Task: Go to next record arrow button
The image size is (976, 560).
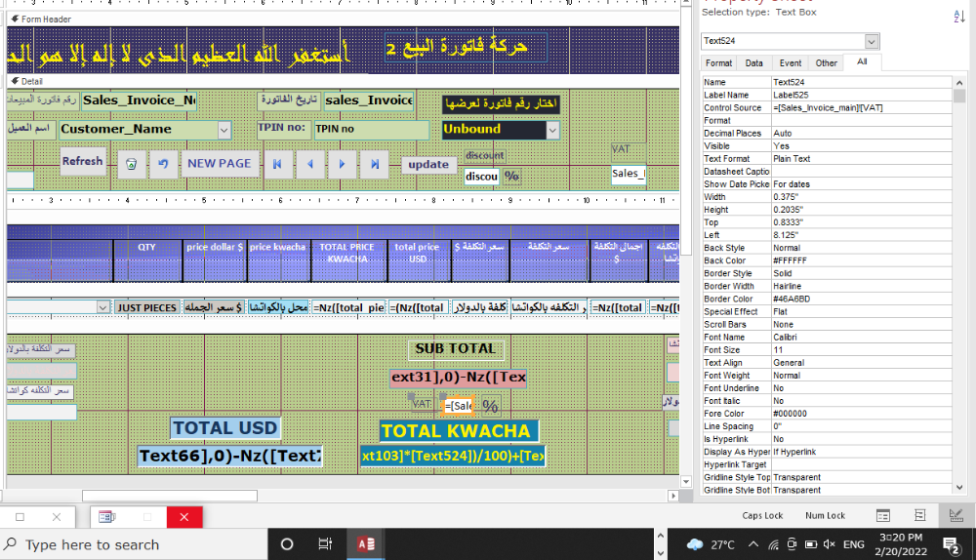Action: click(342, 164)
